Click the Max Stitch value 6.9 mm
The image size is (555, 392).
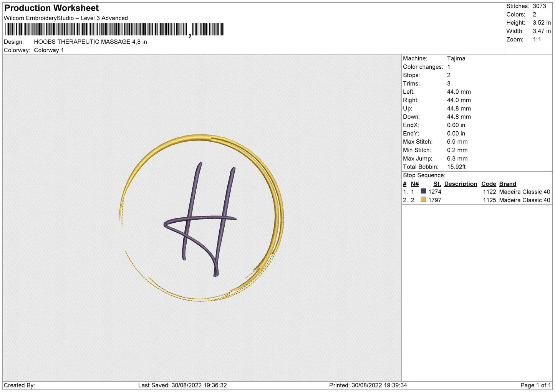[x=457, y=142]
